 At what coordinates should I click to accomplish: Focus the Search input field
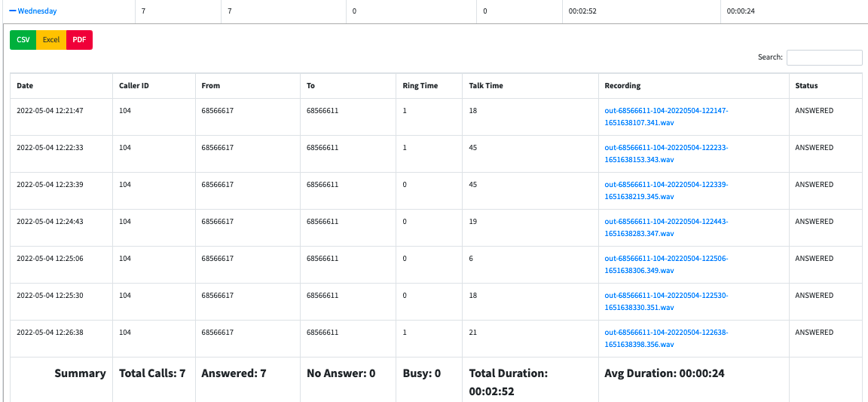[x=824, y=57]
